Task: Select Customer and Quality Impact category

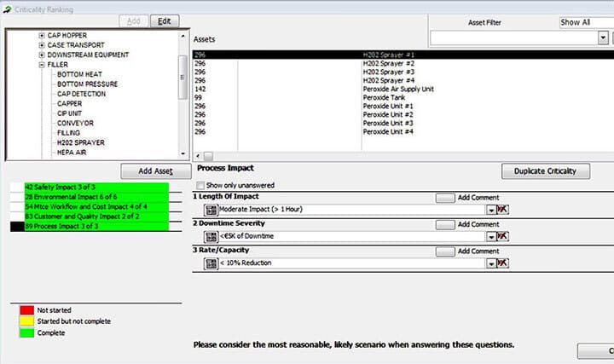Action: pos(96,217)
